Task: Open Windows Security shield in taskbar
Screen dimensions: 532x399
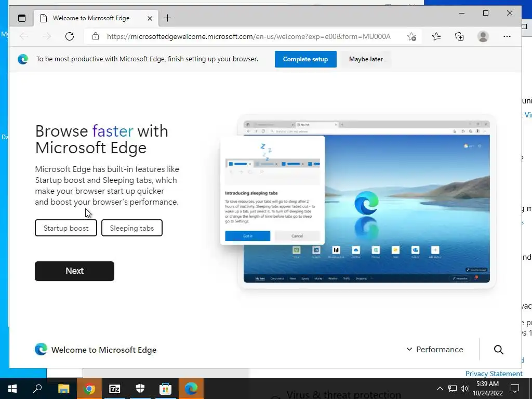Action: point(140,389)
